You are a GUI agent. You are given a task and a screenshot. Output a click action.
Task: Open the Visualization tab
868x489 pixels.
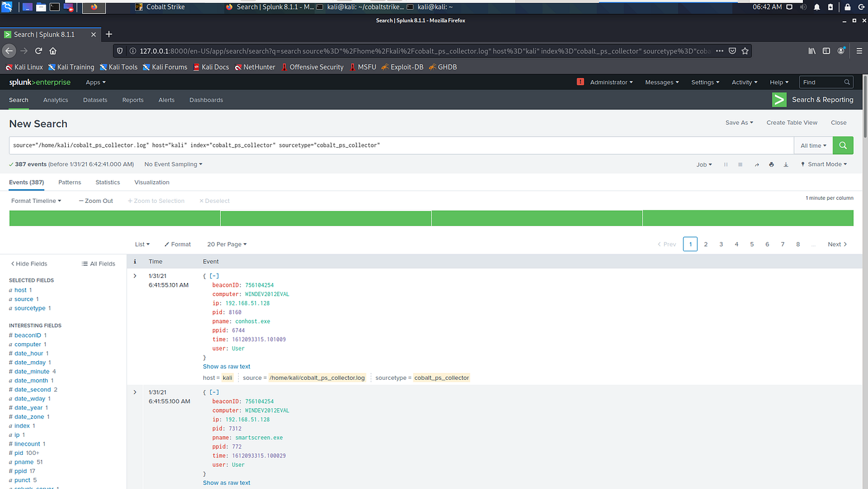[152, 182]
